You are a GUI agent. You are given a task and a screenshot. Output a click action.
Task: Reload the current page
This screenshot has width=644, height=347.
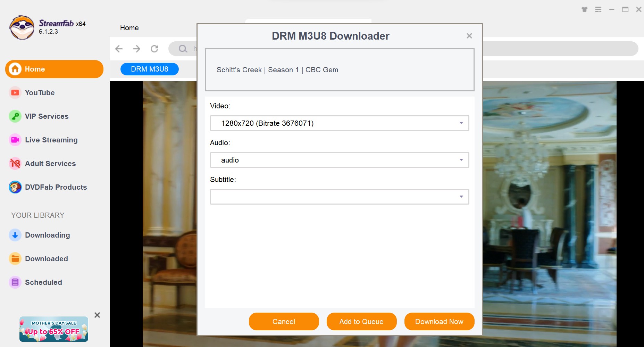pos(154,49)
